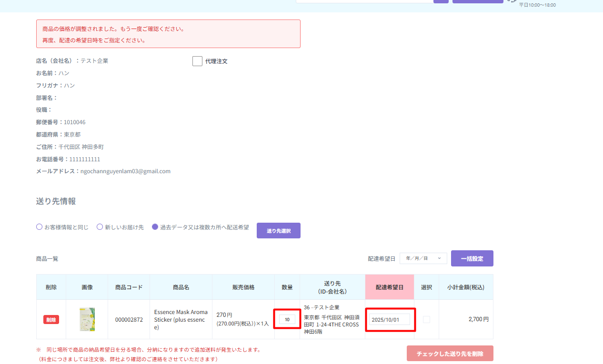Click the small purple search button at top
This screenshot has width=603, height=364.
point(441,1)
